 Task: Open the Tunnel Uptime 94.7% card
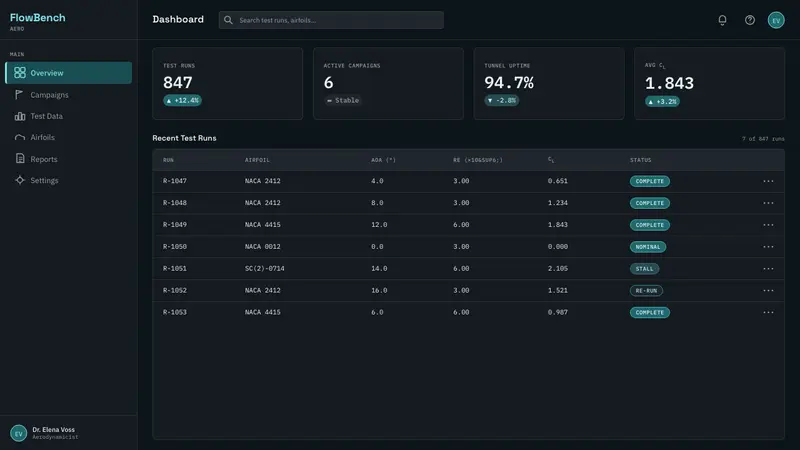(x=549, y=84)
